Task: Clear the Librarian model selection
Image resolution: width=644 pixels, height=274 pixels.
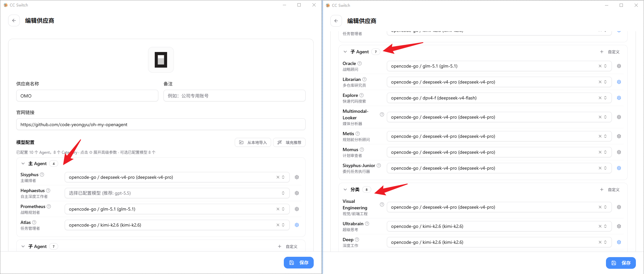Action: [600, 82]
